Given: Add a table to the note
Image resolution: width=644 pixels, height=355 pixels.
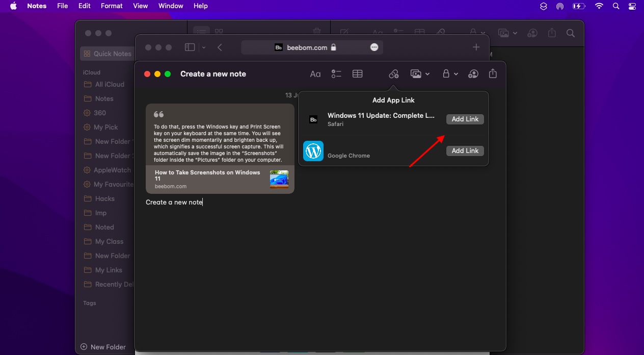Looking at the screenshot, I should click(357, 74).
